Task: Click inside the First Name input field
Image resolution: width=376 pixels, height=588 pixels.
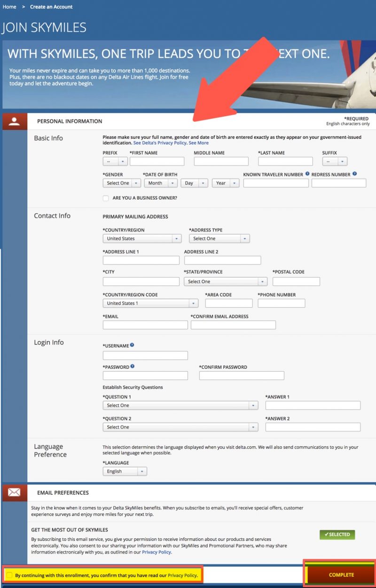Action: click(157, 161)
